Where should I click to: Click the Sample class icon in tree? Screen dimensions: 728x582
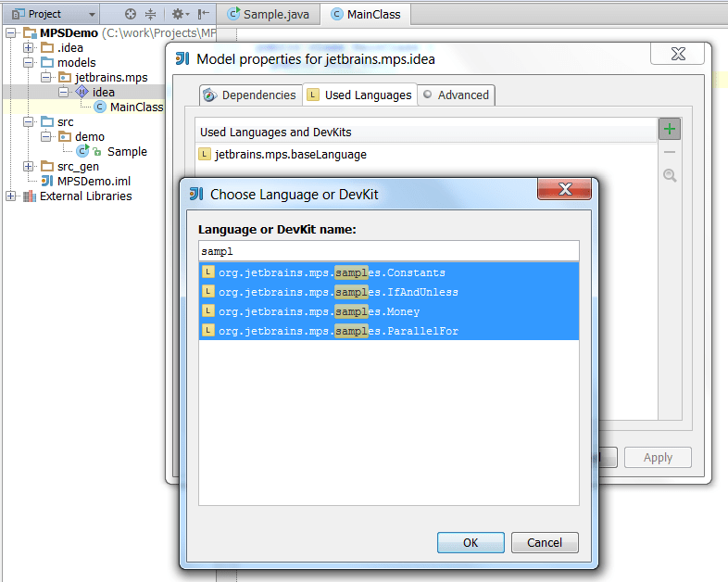point(82,151)
